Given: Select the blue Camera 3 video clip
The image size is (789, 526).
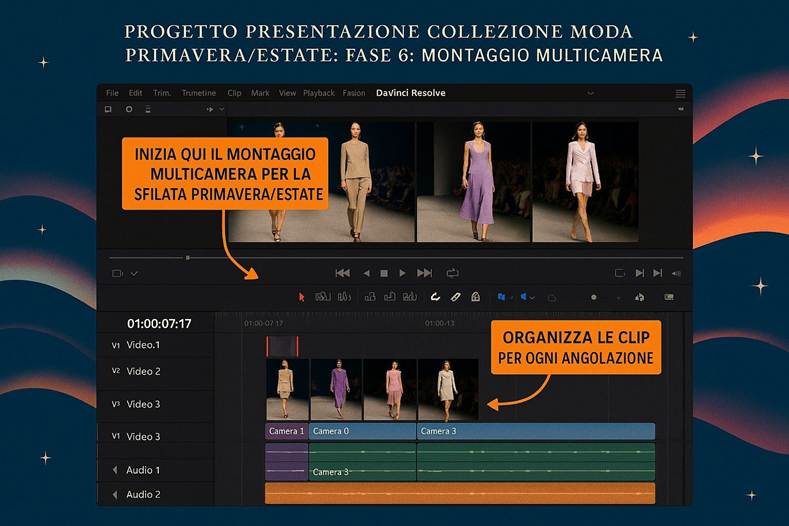Looking at the screenshot, I should pyautogui.click(x=536, y=431).
